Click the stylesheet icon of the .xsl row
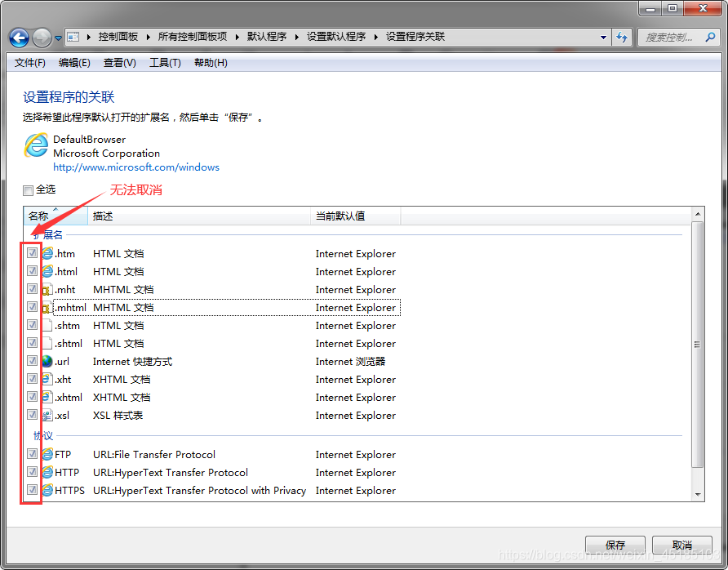Screen dimensions: 728x570 point(47,415)
